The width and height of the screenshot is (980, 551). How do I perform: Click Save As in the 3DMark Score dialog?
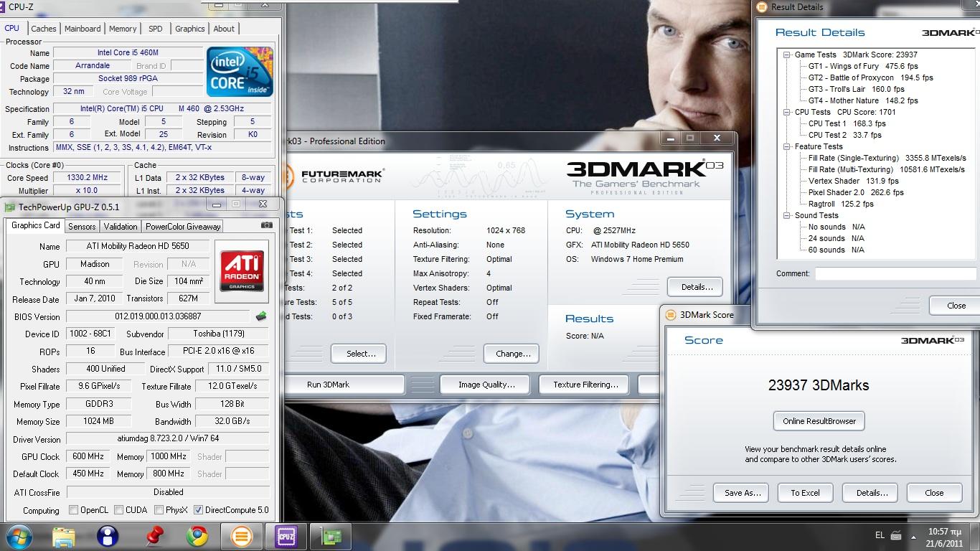[743, 493]
